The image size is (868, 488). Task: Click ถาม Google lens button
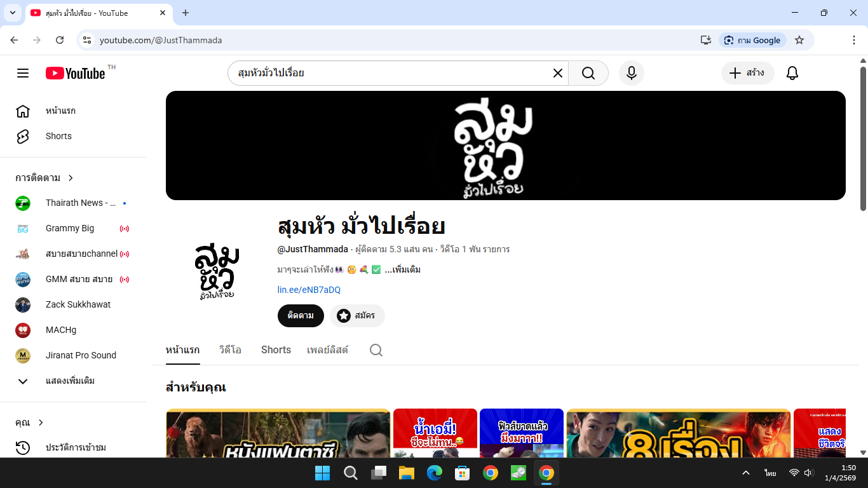coord(753,40)
